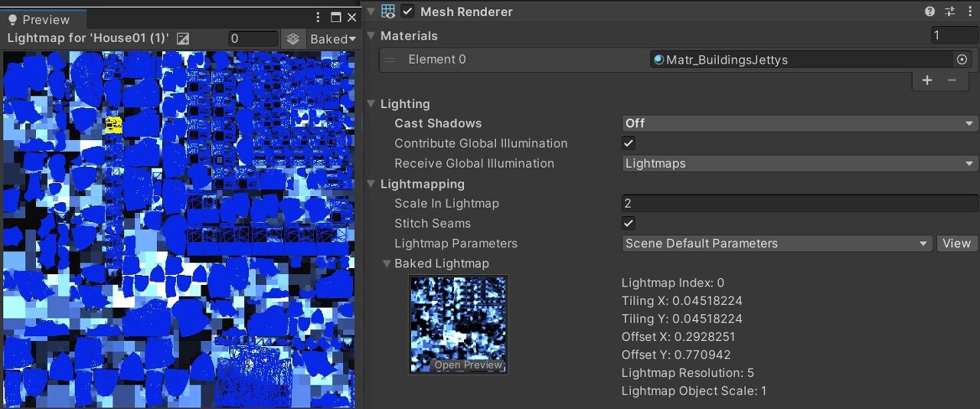Collapse the Mesh Renderer component foldout
The image size is (980, 409).
click(371, 11)
